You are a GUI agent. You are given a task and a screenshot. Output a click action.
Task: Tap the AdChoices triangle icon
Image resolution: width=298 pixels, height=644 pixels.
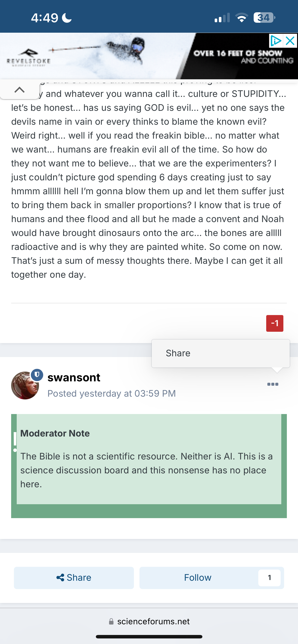click(x=276, y=41)
